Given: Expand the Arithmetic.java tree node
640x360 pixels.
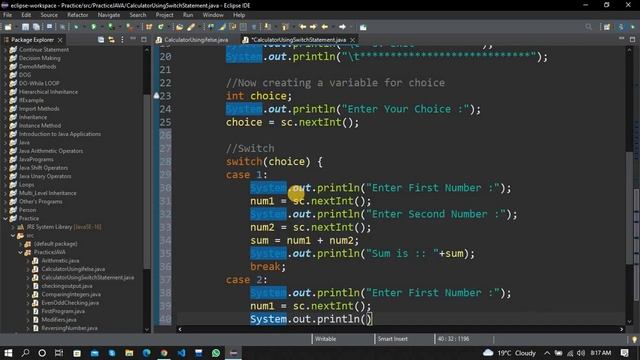Looking at the screenshot, I should click(x=28, y=260).
